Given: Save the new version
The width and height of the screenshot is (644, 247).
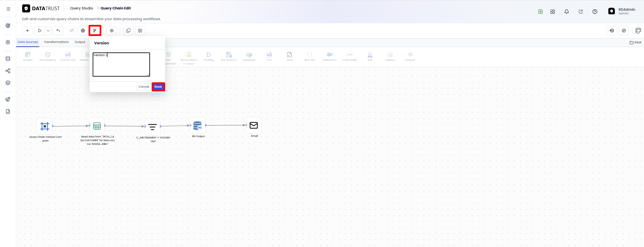Looking at the screenshot, I should point(158,87).
